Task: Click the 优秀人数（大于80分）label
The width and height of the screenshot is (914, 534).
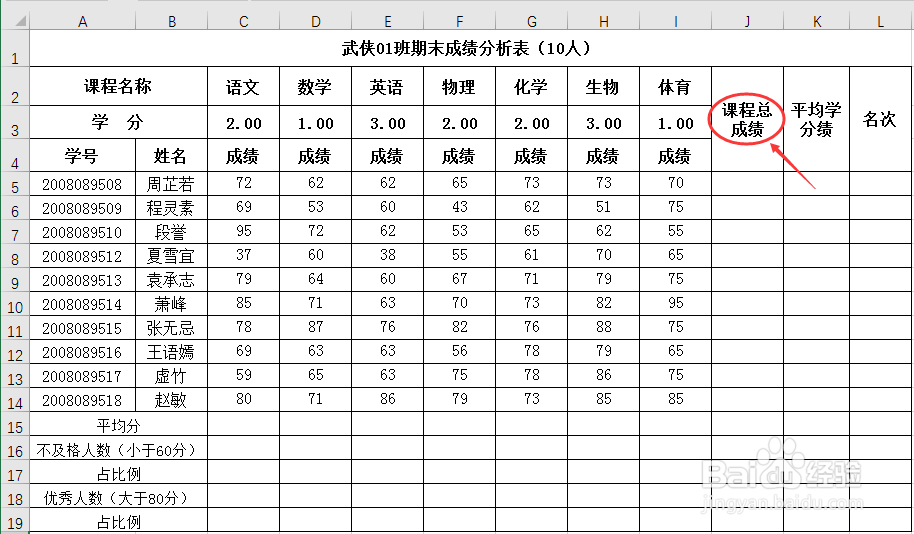Action: pos(118,496)
